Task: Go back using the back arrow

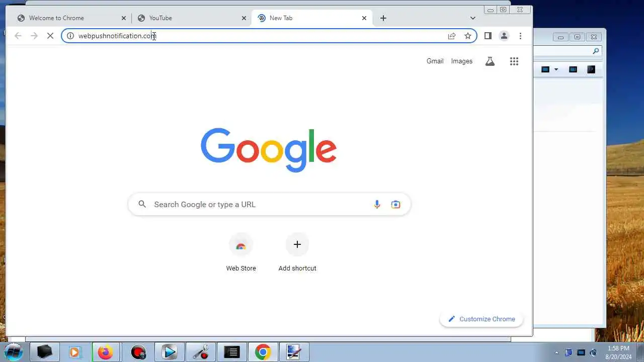Action: click(x=18, y=36)
